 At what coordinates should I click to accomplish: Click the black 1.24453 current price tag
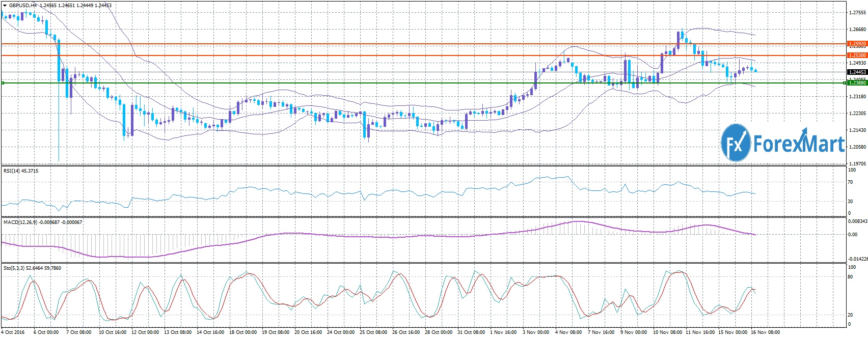click(x=856, y=72)
